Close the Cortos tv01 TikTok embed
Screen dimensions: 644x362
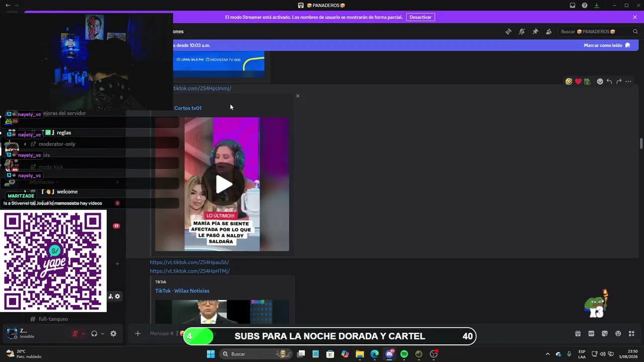(x=297, y=96)
